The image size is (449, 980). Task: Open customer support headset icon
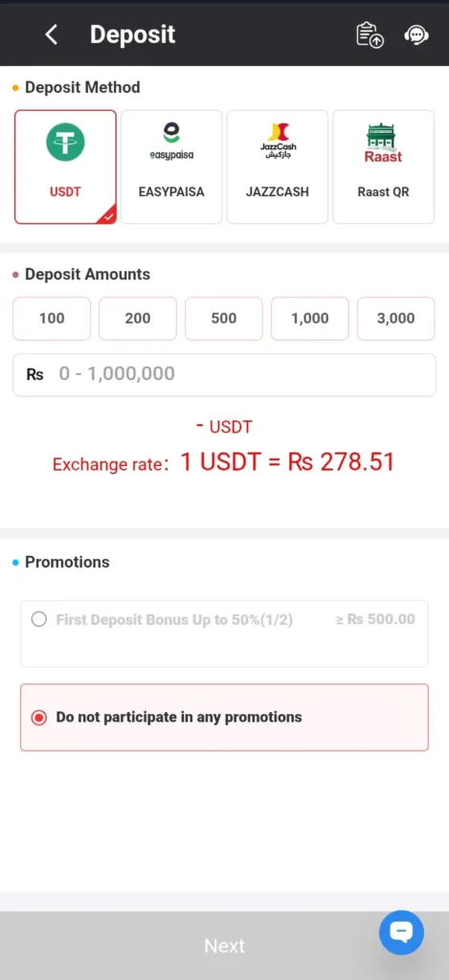tap(415, 35)
